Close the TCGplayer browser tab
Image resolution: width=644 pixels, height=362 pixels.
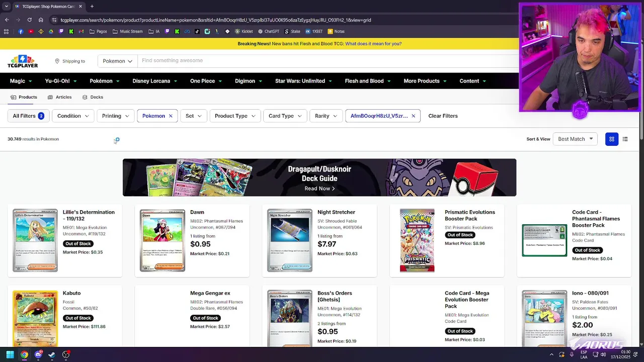coord(80,7)
